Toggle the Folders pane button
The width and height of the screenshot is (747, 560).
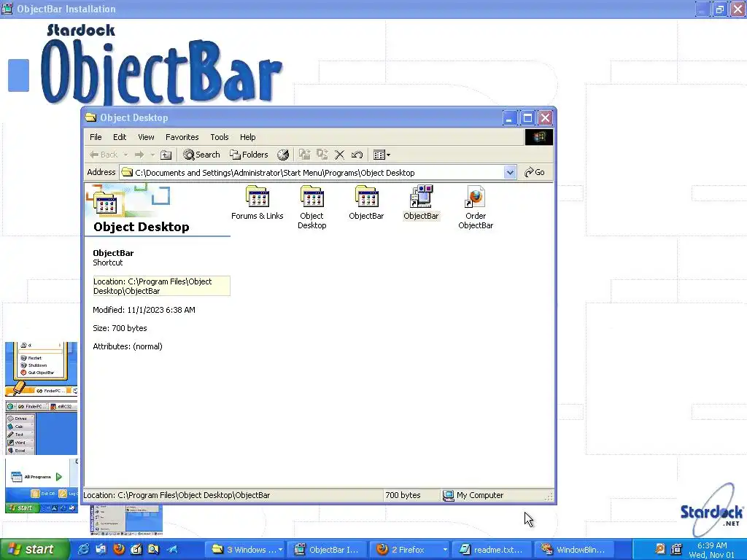[x=249, y=155]
